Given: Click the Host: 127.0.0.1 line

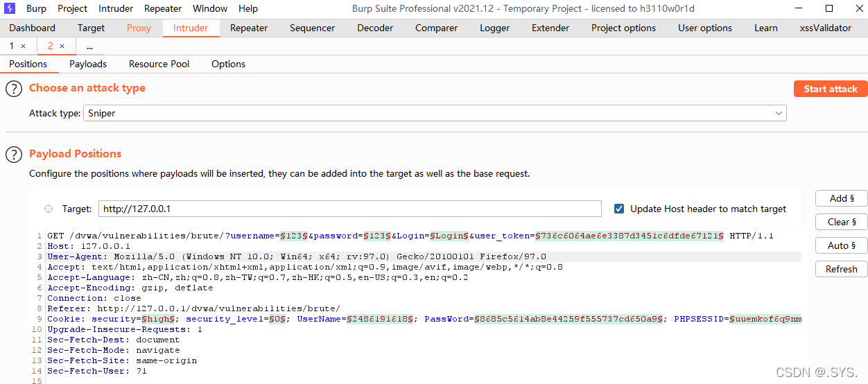Looking at the screenshot, I should point(89,246).
